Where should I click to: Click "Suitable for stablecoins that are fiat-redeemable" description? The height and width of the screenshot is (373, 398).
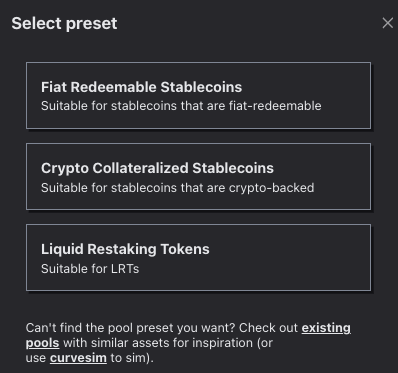point(181,106)
